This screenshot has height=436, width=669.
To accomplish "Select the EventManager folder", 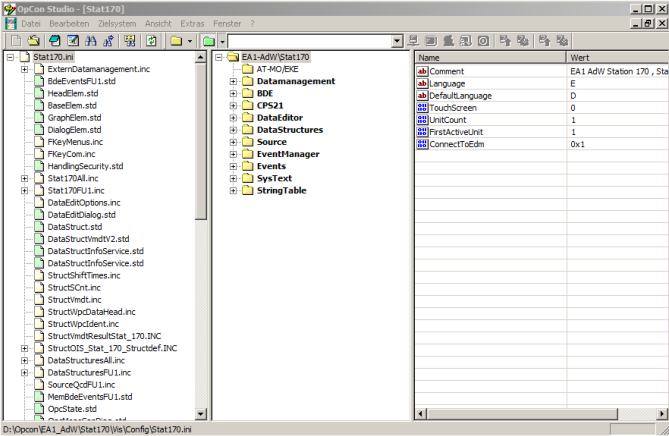I will point(288,154).
